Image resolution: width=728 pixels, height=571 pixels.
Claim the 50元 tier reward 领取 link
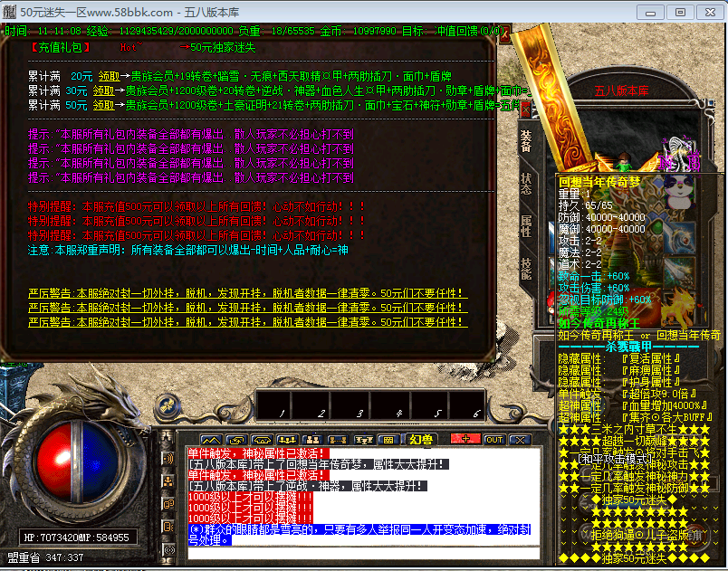[102, 105]
